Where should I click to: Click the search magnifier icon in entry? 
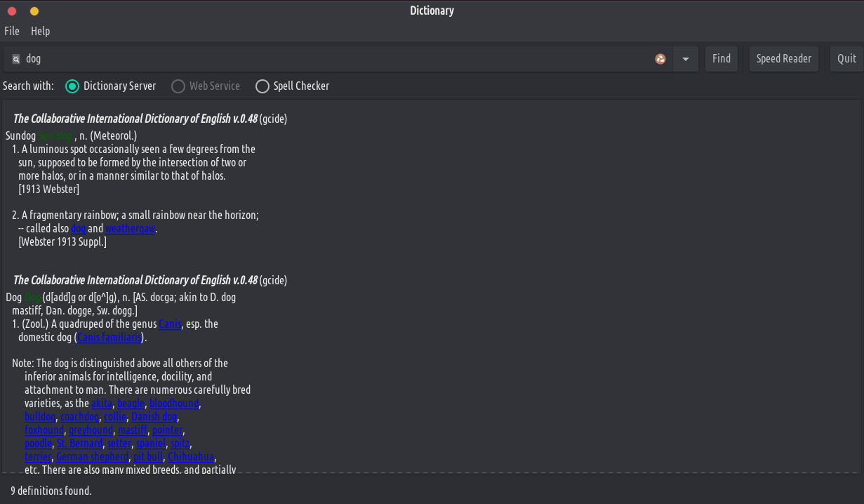click(16, 59)
